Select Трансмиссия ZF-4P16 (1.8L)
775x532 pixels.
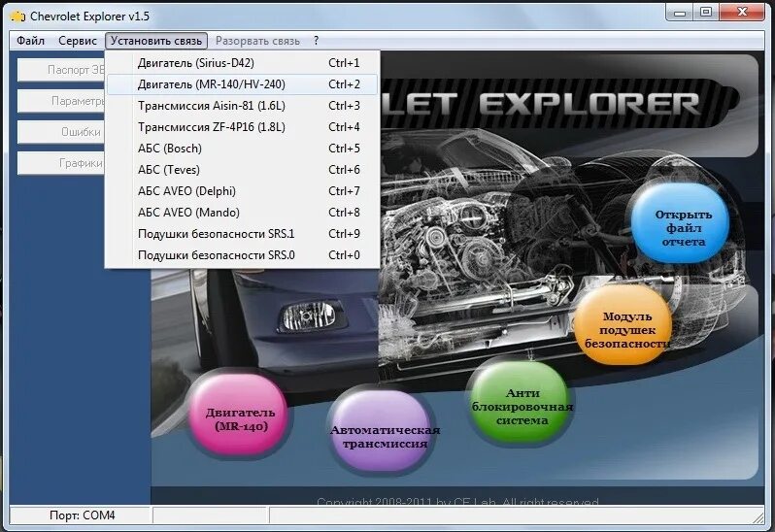[242, 127]
